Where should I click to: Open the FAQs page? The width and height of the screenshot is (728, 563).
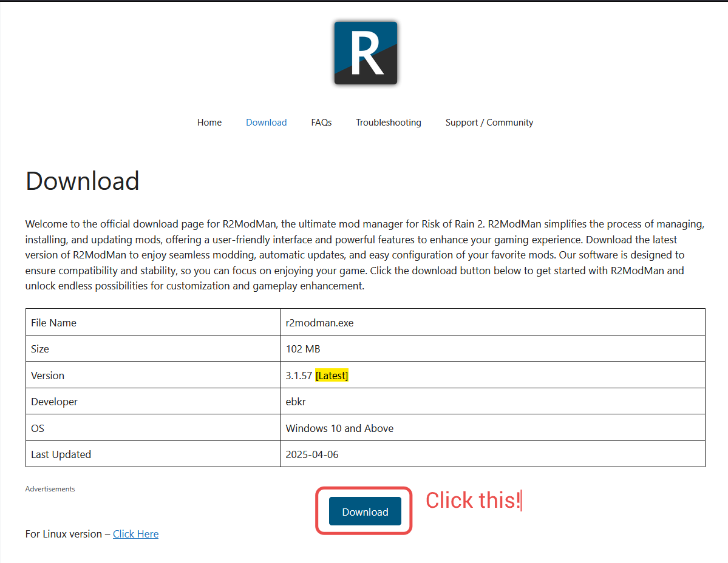point(321,123)
